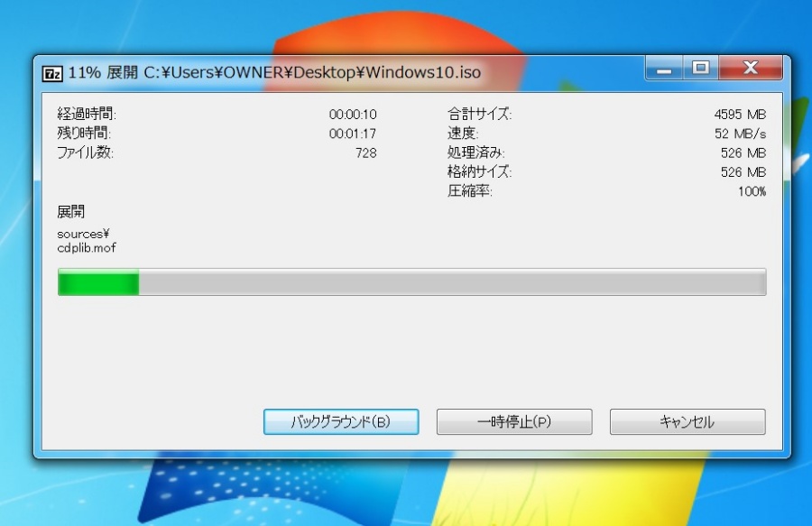Click the Windows desktop wallpaper background
Image resolution: width=812 pixels, height=526 pixels.
[406, 496]
